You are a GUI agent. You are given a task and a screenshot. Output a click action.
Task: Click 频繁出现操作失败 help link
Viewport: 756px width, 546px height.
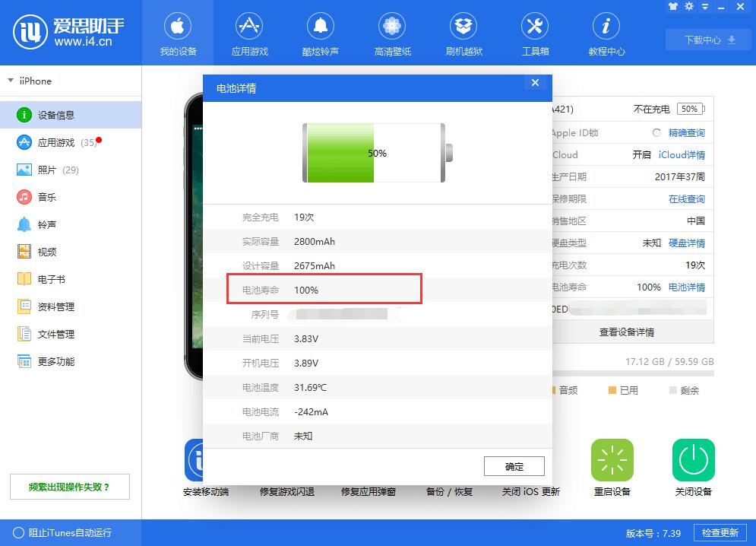(69, 487)
